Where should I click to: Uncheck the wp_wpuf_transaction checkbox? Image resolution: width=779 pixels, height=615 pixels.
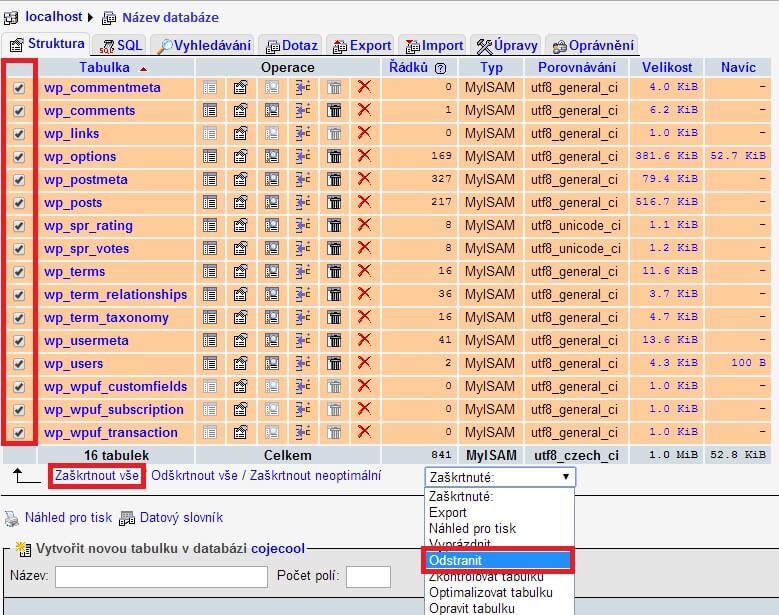pyautogui.click(x=19, y=433)
